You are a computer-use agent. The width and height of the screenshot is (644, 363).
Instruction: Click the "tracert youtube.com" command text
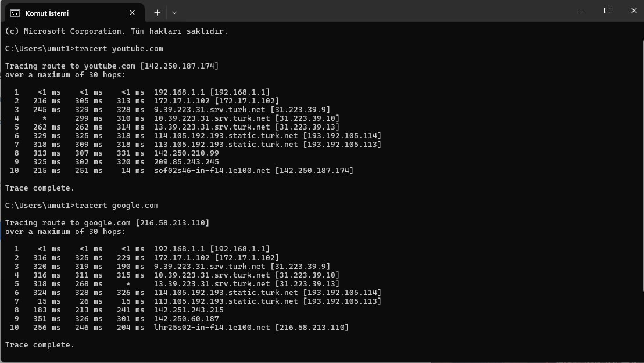pos(119,48)
